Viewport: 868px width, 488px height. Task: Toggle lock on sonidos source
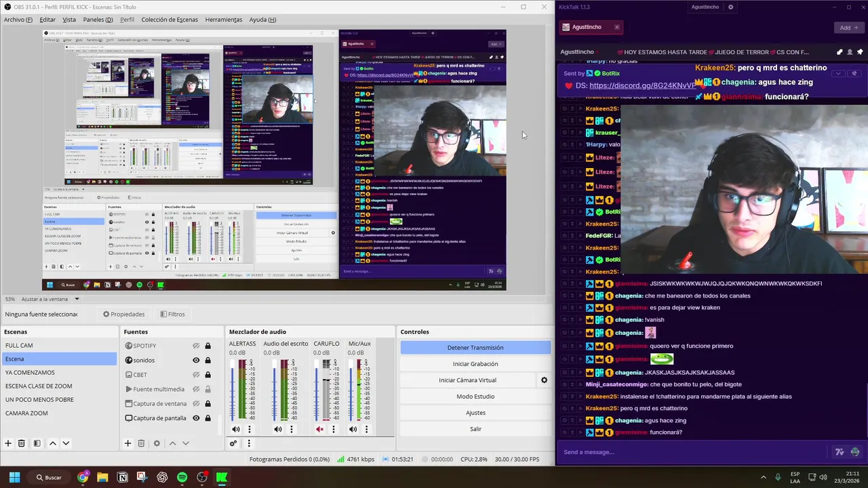pos(208,361)
